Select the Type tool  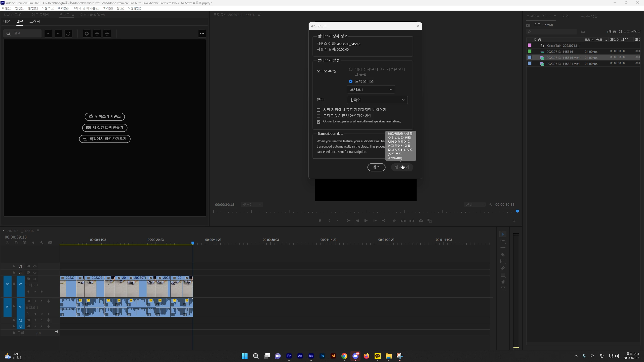tap(503, 288)
